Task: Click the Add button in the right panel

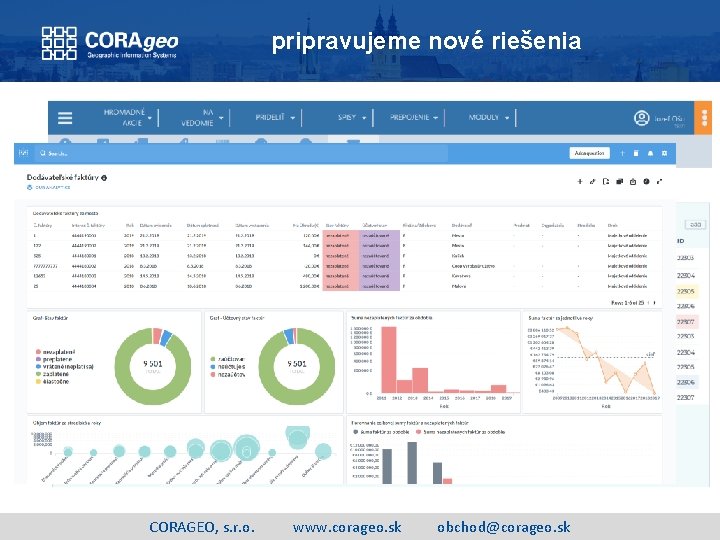Action: (x=695, y=225)
